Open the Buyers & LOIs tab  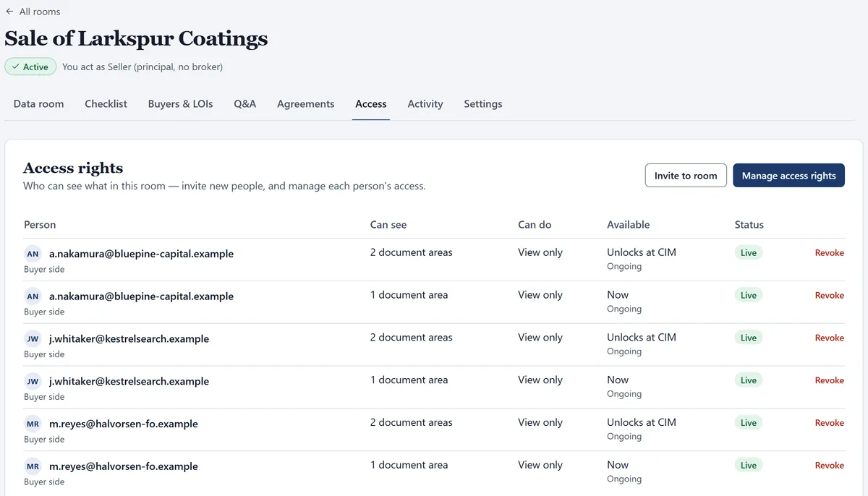pyautogui.click(x=181, y=104)
